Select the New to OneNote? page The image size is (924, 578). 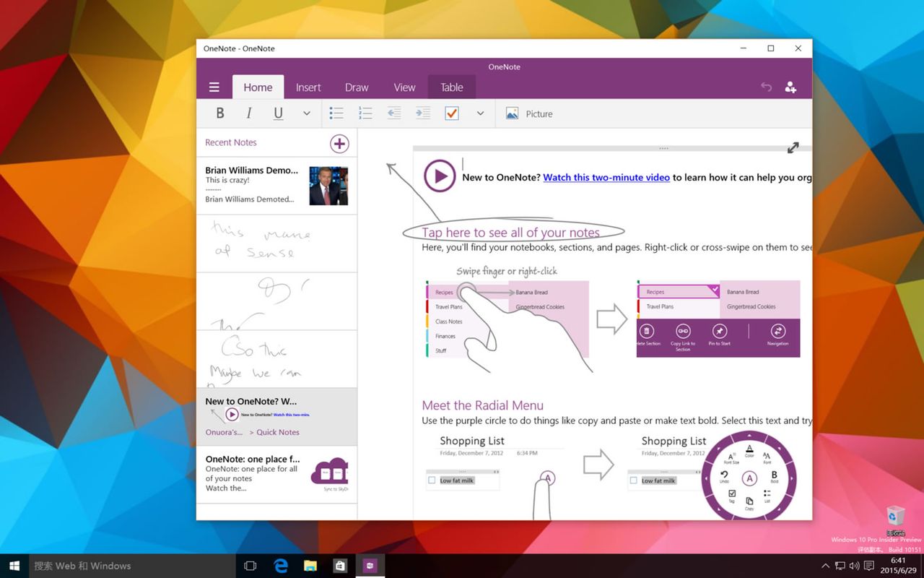pos(276,417)
